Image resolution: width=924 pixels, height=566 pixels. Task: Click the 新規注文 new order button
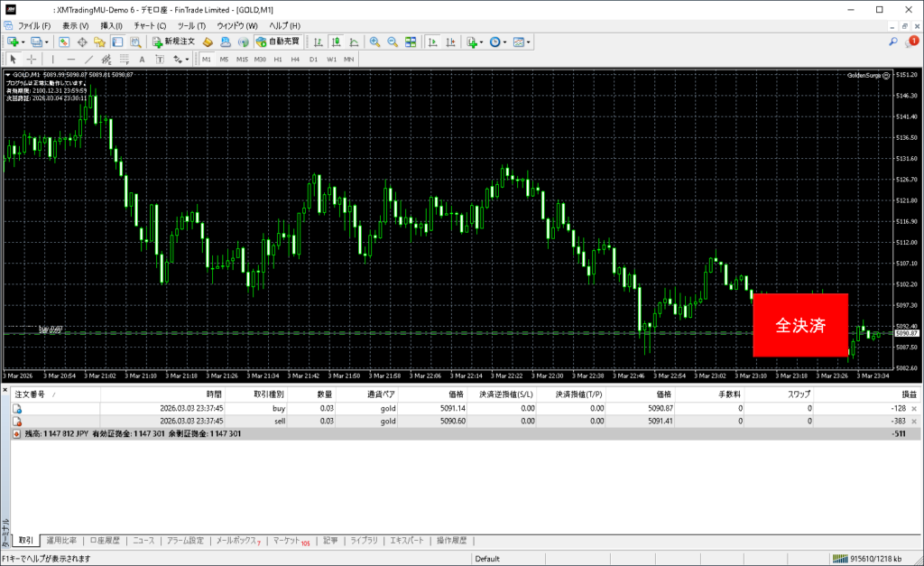172,42
